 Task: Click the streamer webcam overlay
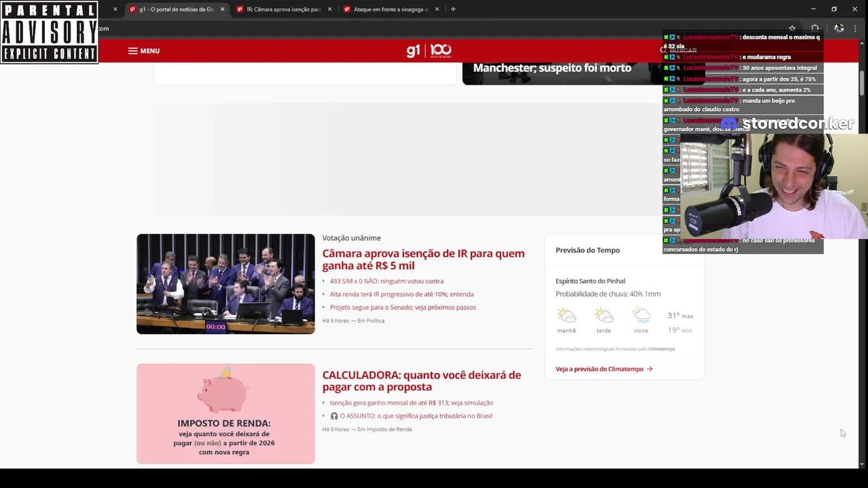[774, 186]
